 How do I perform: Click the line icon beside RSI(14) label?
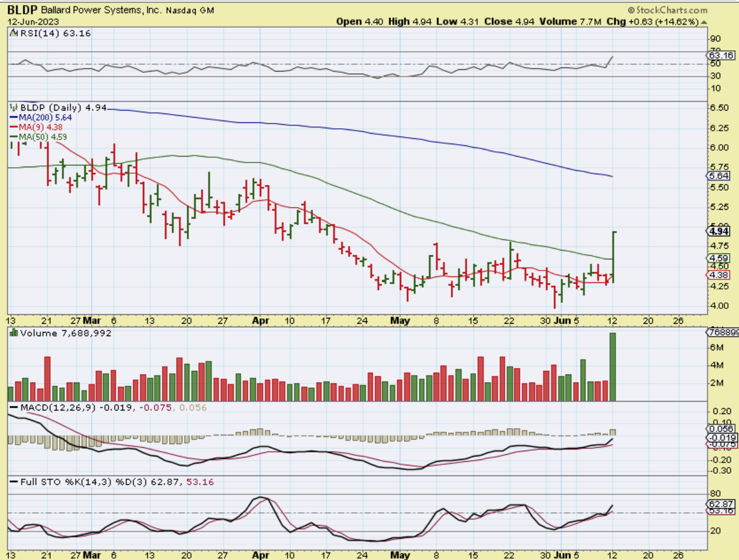click(14, 34)
